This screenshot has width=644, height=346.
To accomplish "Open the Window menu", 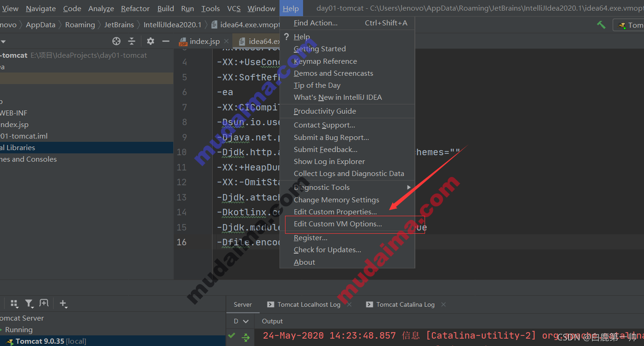I will click(261, 8).
